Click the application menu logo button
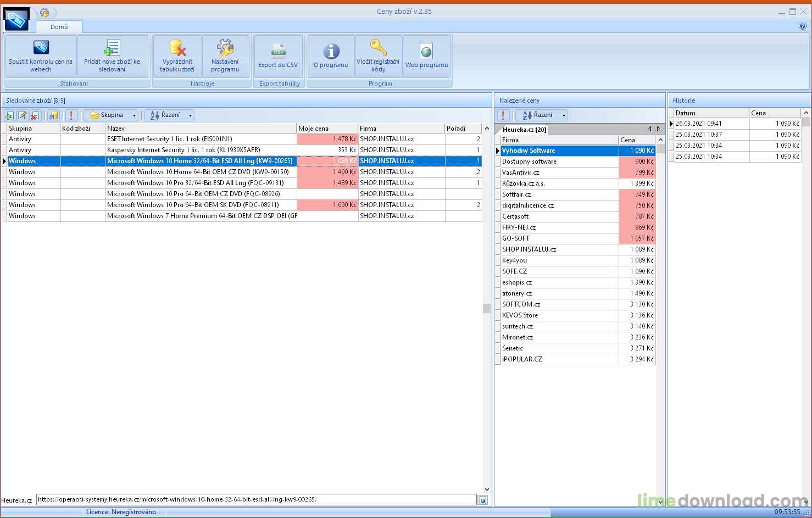 click(x=16, y=20)
